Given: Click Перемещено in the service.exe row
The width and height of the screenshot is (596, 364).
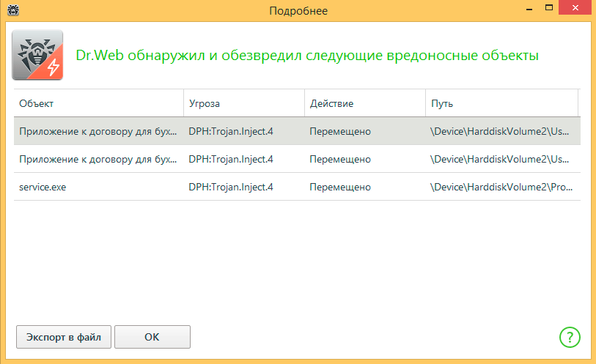Looking at the screenshot, I should click(x=340, y=187).
